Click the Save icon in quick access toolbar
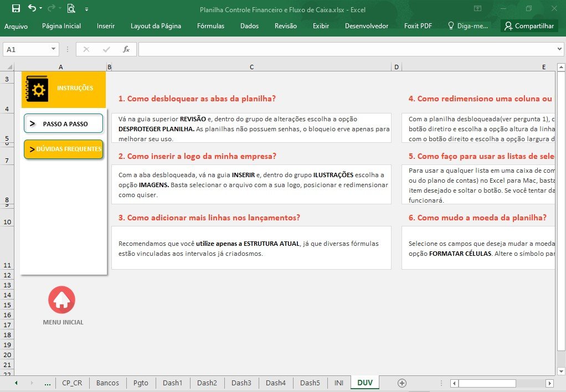The image size is (566, 392). [x=16, y=8]
